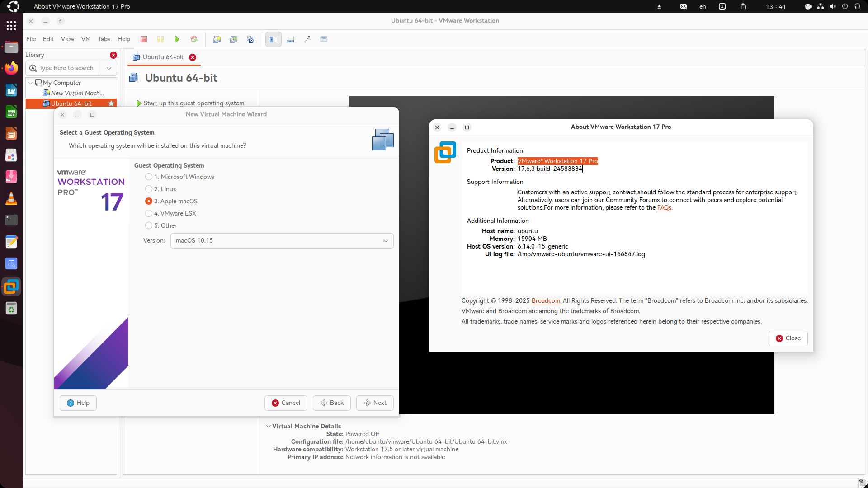
Task: Collapse the My Computer tree node
Action: pos(30,83)
